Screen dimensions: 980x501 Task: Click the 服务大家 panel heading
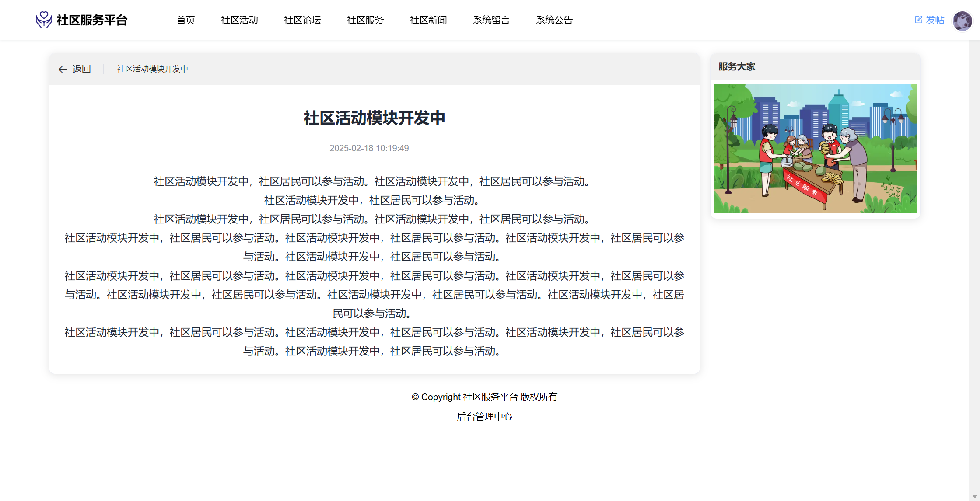coord(737,66)
